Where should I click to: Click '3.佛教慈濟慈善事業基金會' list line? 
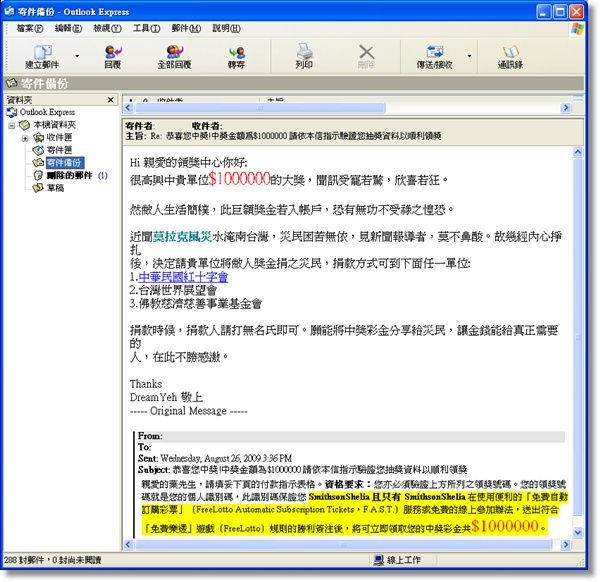click(196, 303)
